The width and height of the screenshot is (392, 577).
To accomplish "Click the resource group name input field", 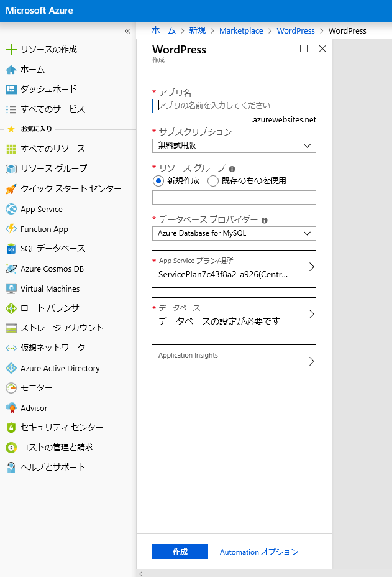I will click(x=234, y=197).
